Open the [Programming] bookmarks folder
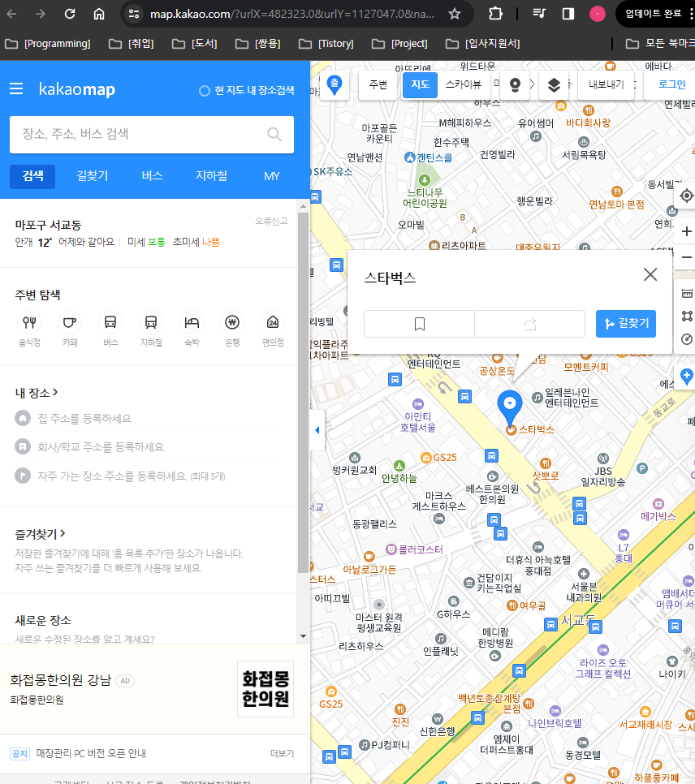The height and width of the screenshot is (784, 695). (x=48, y=44)
